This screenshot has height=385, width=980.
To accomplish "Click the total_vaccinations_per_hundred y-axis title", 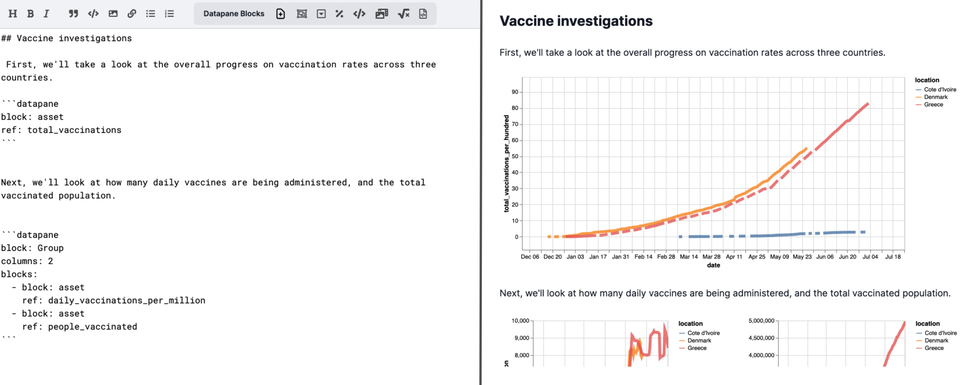I will 506,163.
